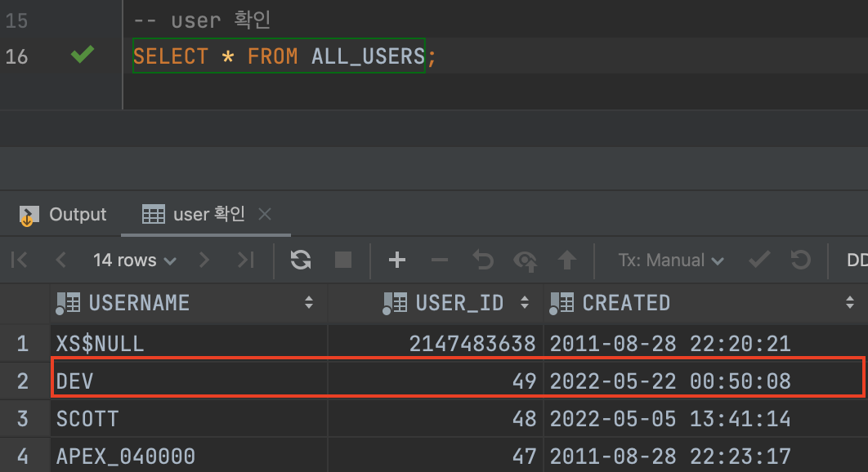Preview pending changes eye icon

click(526, 260)
